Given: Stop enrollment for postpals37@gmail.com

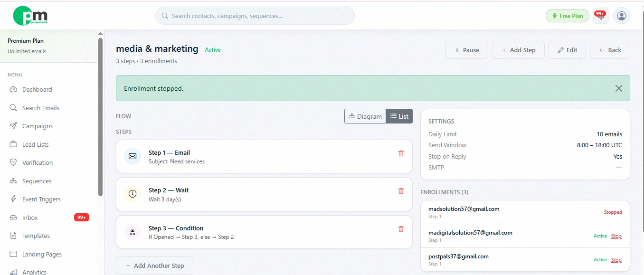Looking at the screenshot, I should (616, 260).
